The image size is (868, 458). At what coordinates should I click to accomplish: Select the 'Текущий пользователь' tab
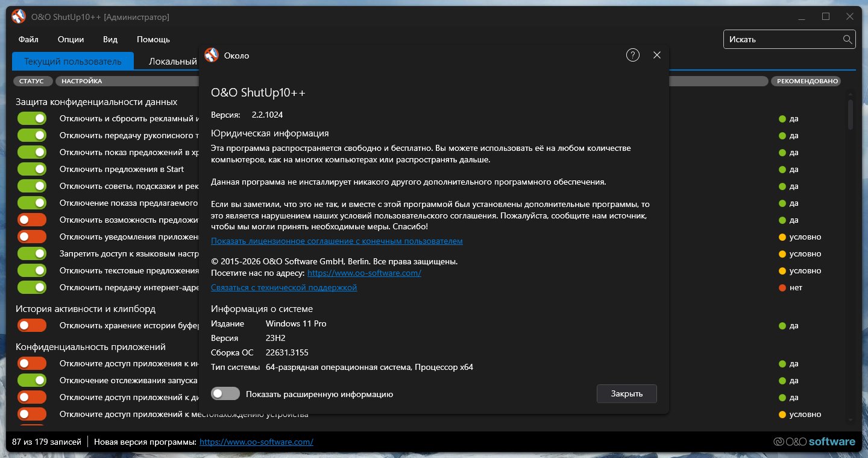pos(72,61)
